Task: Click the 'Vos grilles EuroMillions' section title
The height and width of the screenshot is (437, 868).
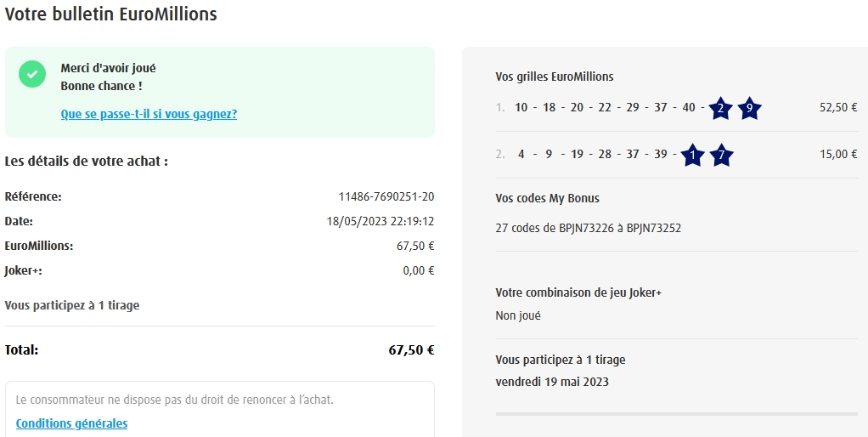Action: point(554,77)
